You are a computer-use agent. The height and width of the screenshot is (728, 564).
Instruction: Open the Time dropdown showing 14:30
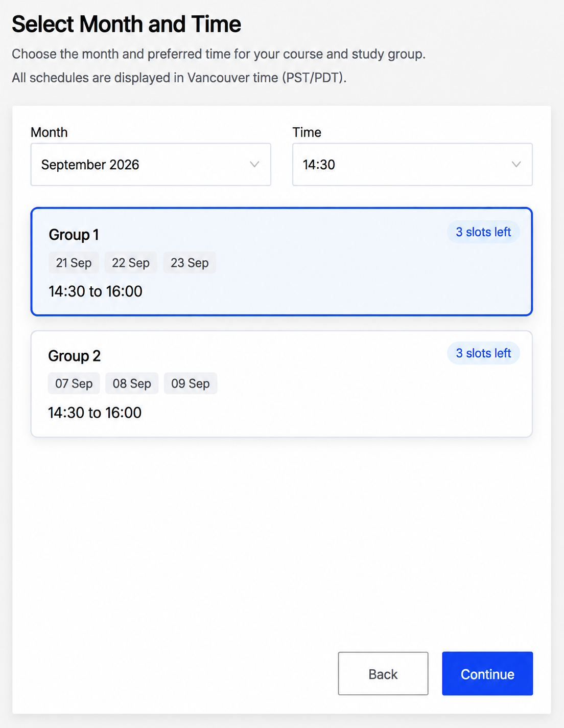(x=412, y=165)
